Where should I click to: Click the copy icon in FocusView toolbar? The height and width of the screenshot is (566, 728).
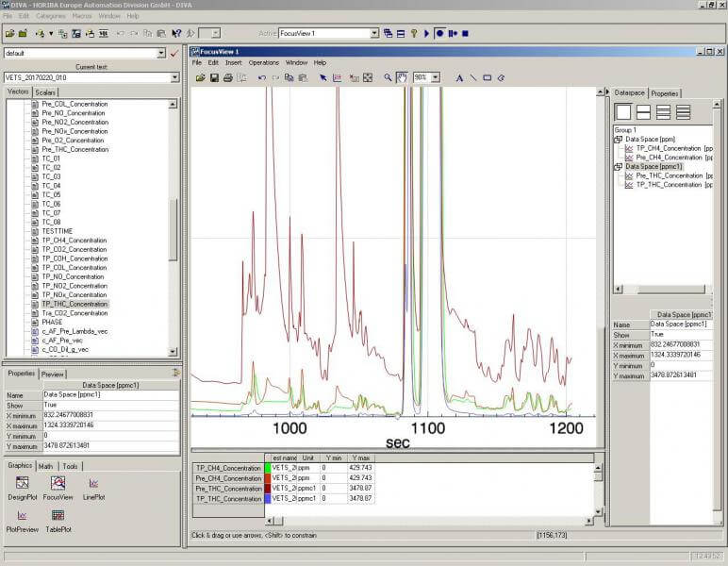click(x=289, y=77)
